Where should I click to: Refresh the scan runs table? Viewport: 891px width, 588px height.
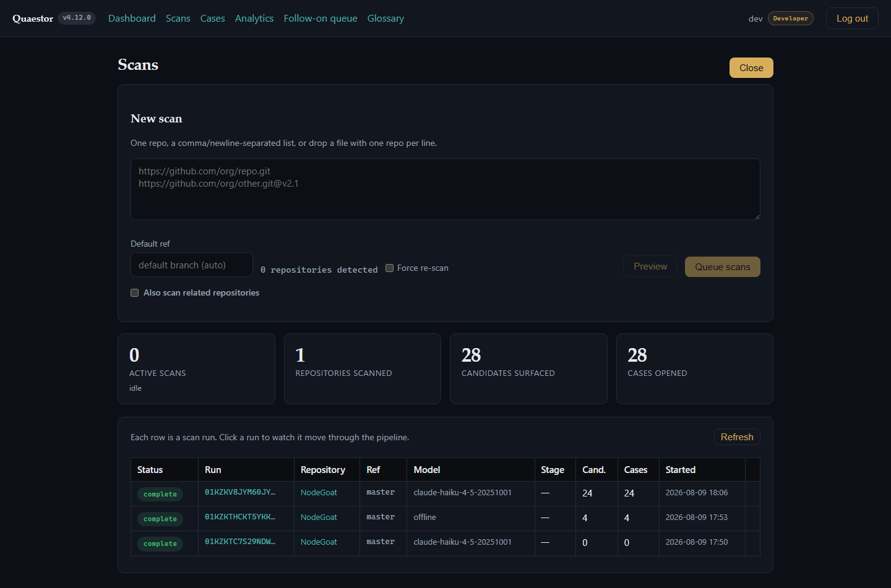coord(737,437)
